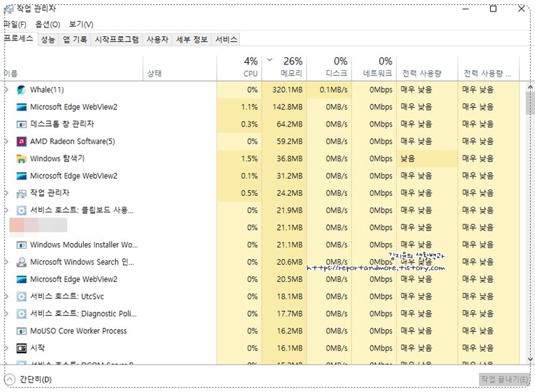Image resolution: width=535 pixels, height=392 pixels.
Task: Select the 작업 관리자 process icon
Action: [21, 193]
